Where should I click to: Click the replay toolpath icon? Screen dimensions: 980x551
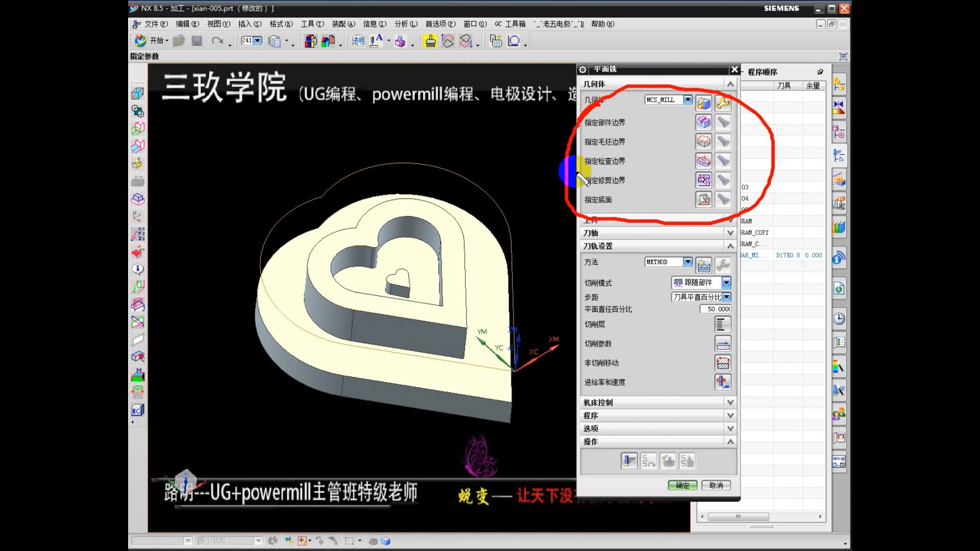(648, 461)
